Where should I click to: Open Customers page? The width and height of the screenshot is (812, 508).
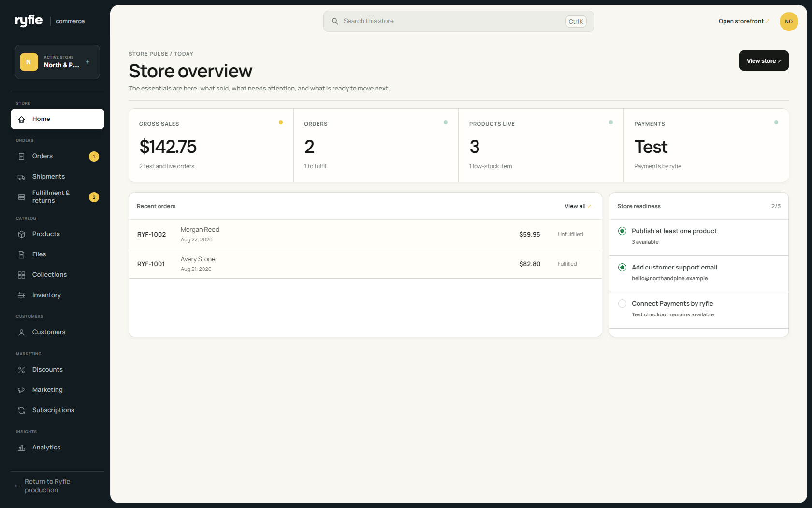(58, 332)
